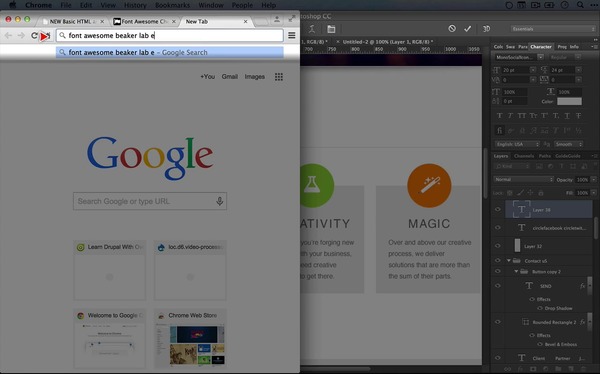Click Chrome's forward arrow
600x374 pixels.
[x=21, y=36]
